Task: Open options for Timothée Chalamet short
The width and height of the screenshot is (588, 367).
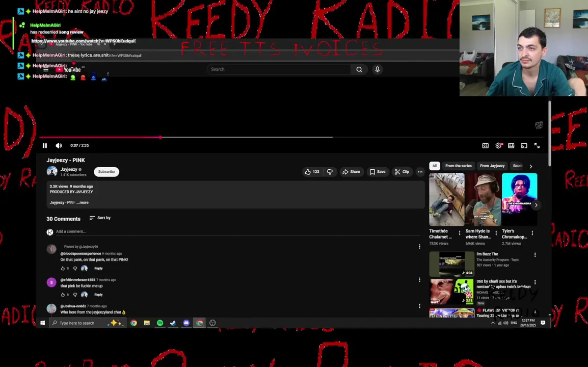Action: tap(460, 233)
